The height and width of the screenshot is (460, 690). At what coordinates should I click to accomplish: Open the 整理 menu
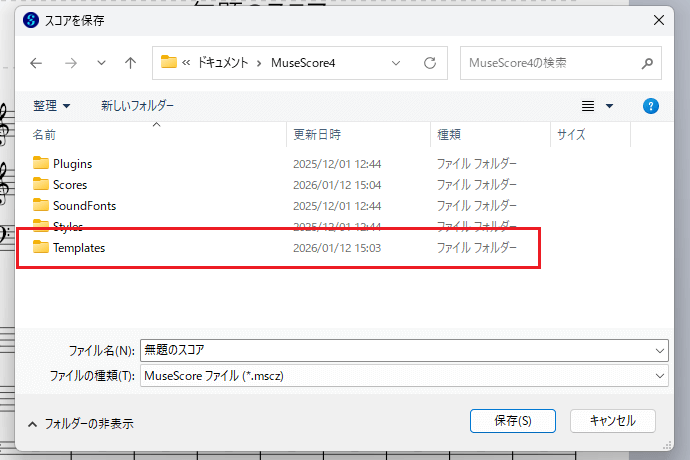click(51, 105)
